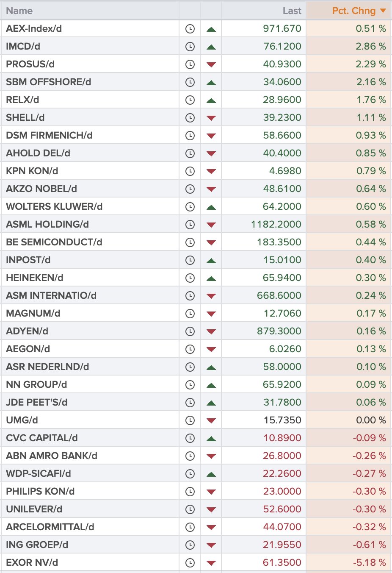Click the green up arrow for NN GROUP/d
392x573 pixels.
[211, 385]
